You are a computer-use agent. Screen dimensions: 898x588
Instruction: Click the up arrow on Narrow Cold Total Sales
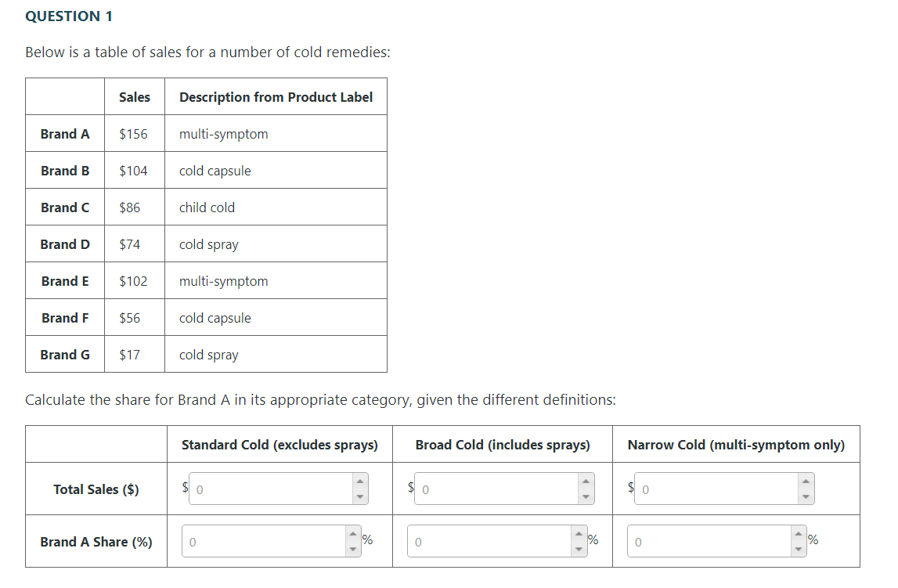pos(805,482)
